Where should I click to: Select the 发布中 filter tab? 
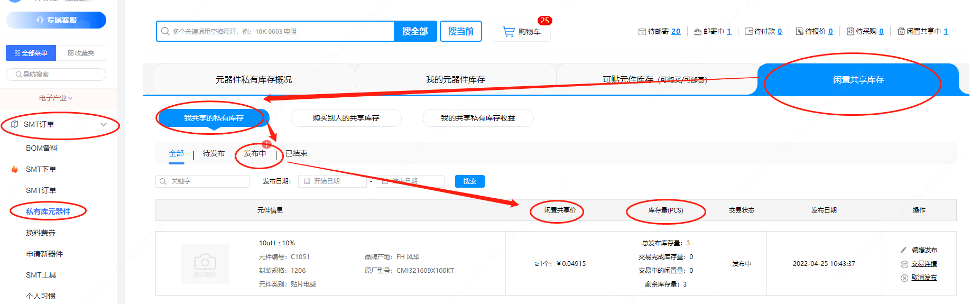pos(255,154)
